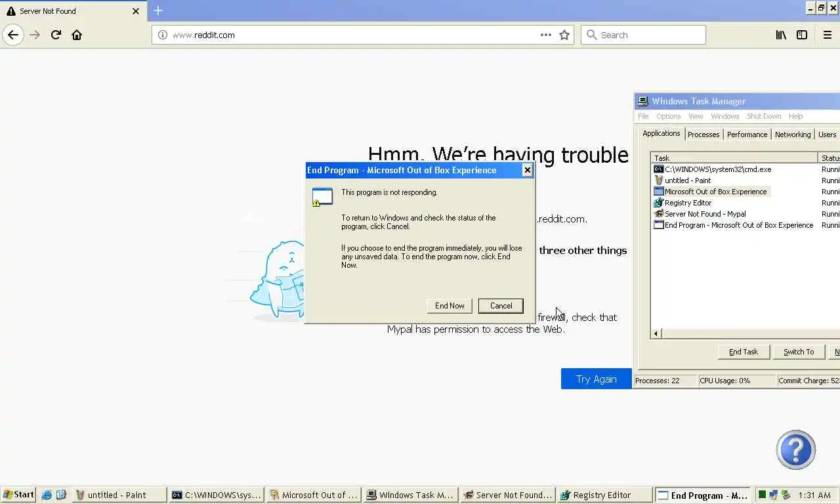Screen dimensions: 840x504
Task: Open the browser Library icon
Action: [x=781, y=35]
